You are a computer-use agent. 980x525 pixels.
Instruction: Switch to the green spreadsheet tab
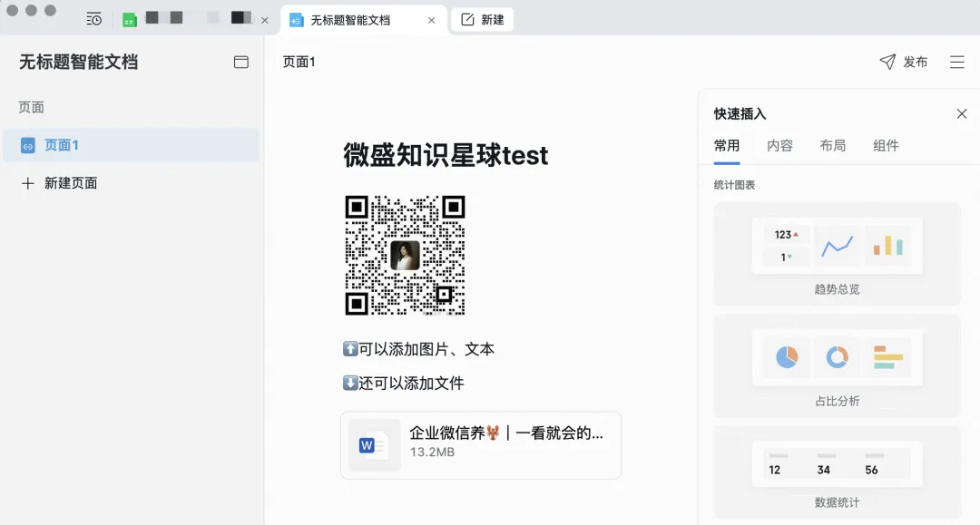130,20
